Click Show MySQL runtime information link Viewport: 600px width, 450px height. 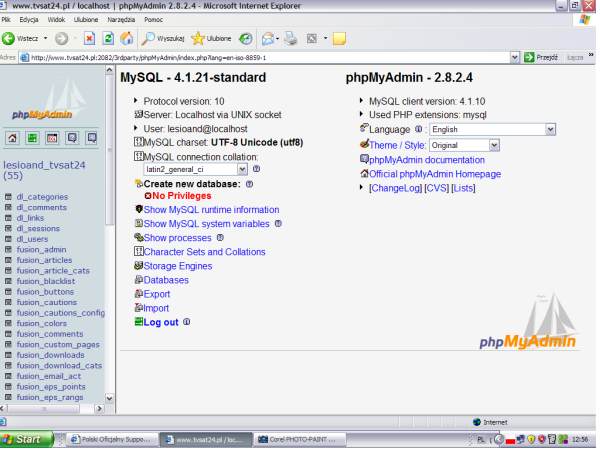[x=211, y=210]
